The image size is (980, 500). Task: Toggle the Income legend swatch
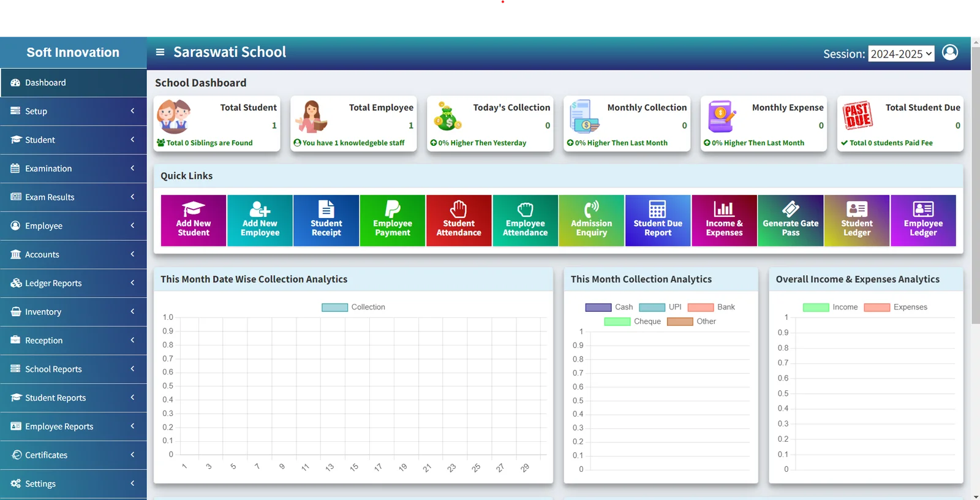click(816, 308)
